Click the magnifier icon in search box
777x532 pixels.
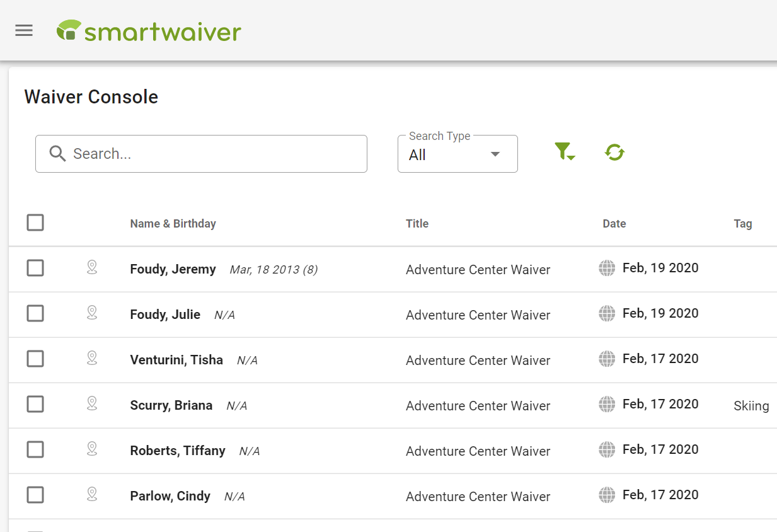(57, 153)
